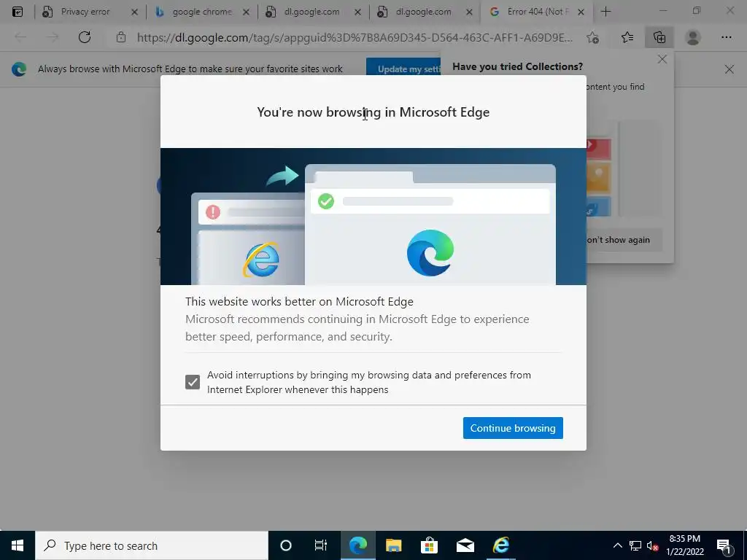Uncheck the bring browsing data from Internet Explorer checkbox
This screenshot has width=747, height=560.
193,382
